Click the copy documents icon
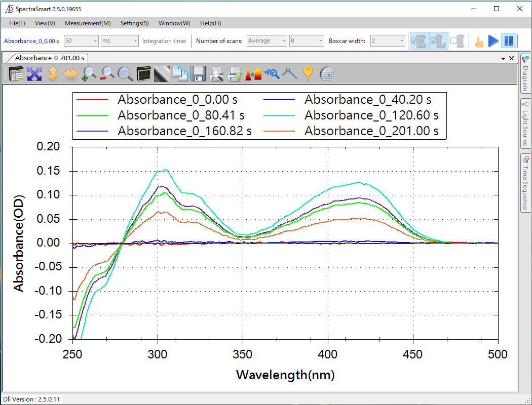Screen dimensions: 532x405 180,74
